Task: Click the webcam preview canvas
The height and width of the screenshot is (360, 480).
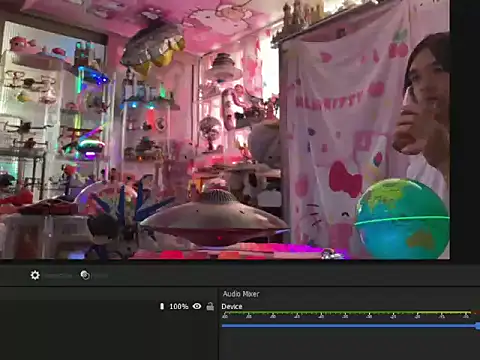Action: 225,129
